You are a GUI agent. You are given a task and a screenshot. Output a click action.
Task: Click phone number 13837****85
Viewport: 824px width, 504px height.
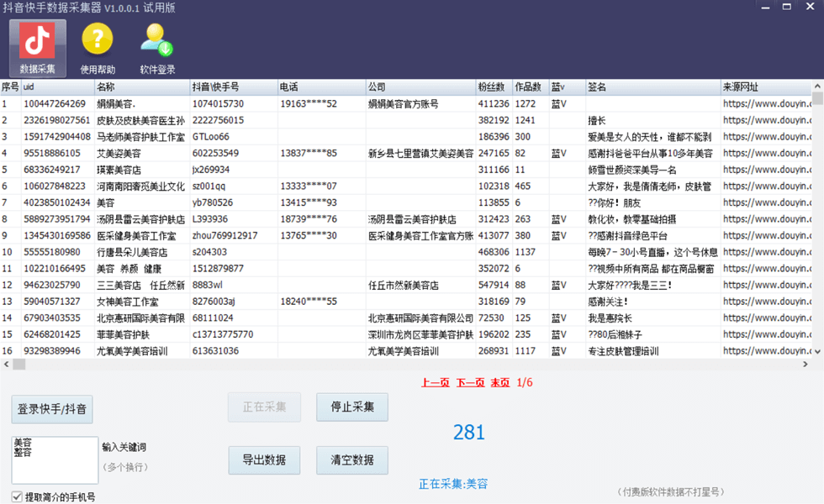pos(309,153)
